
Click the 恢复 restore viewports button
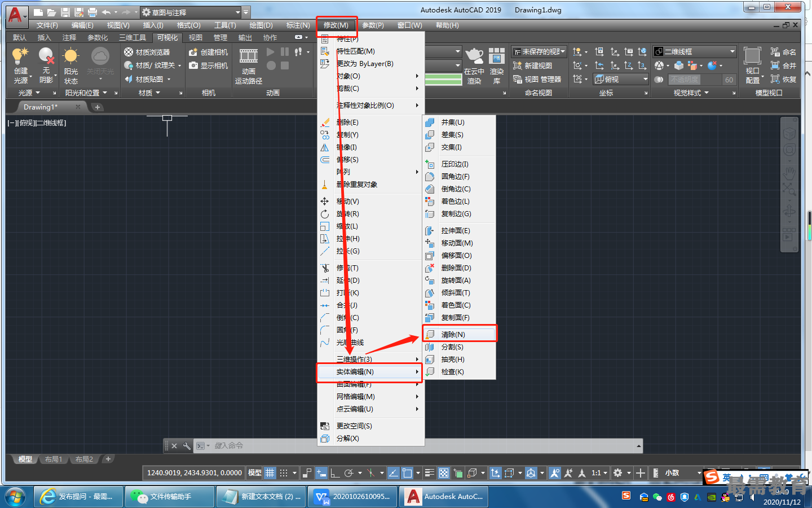tap(783, 79)
